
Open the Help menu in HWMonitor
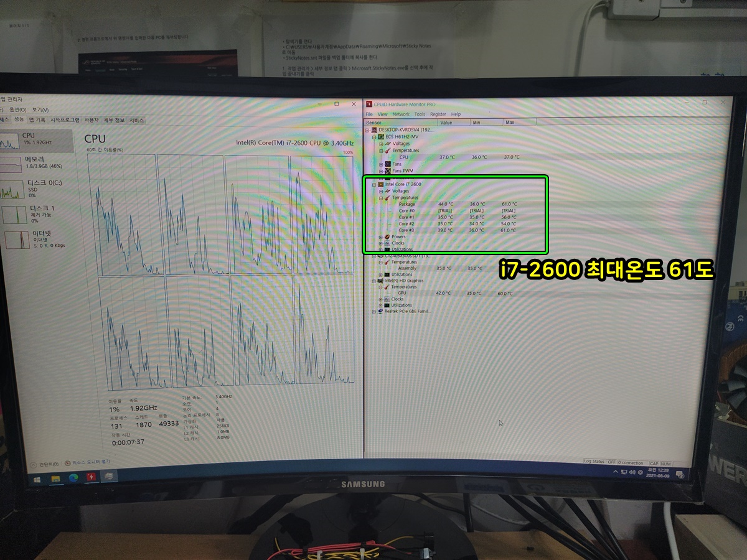tap(456, 114)
